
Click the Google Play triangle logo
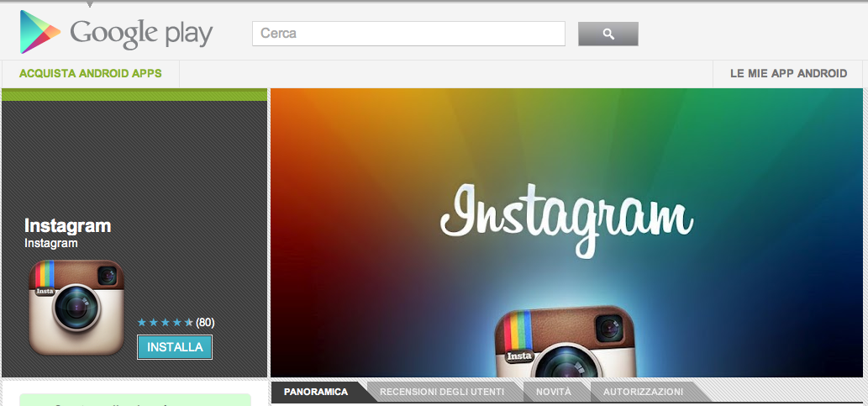[39, 33]
